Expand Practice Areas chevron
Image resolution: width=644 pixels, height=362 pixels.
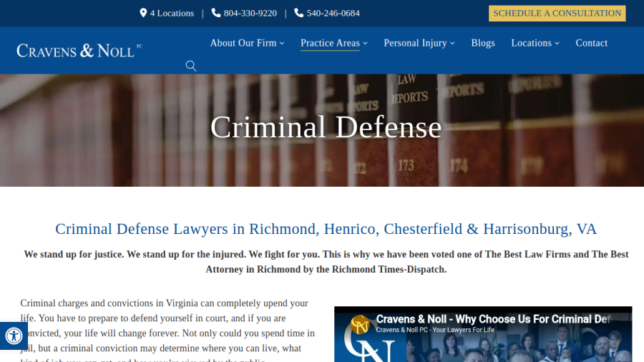pos(365,43)
